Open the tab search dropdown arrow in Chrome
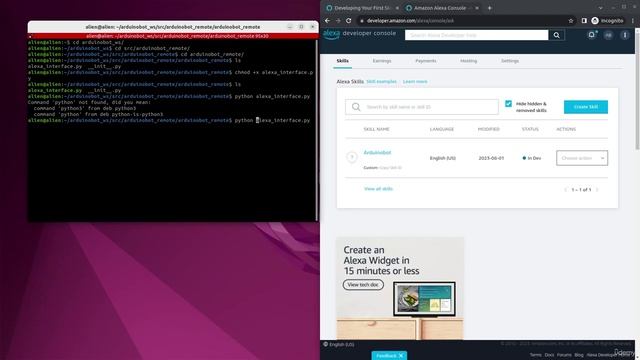Viewport: 640px width, 360px height. 600,8
